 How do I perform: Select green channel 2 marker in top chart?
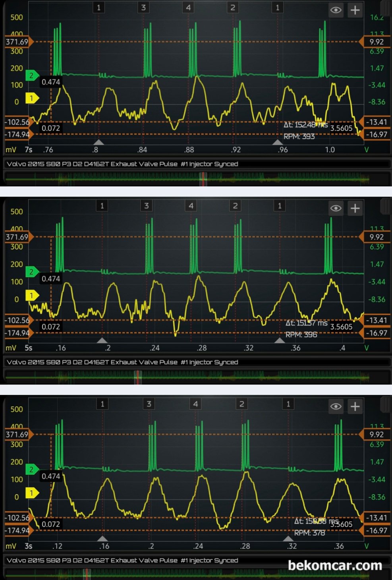pos(31,75)
